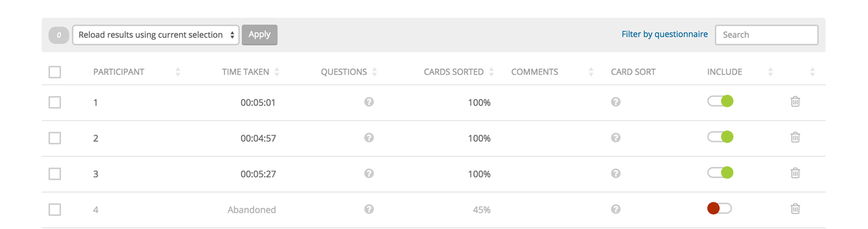View questions icon for participant 1
This screenshot has width=868, height=229.
[369, 102]
